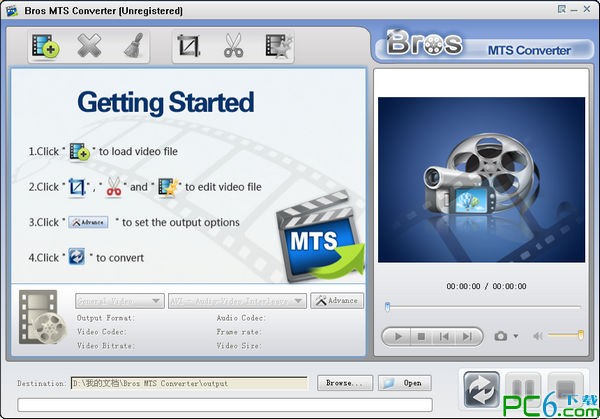This screenshot has height=419, width=600.
Task: Open the destination output folder
Action: pyautogui.click(x=405, y=383)
